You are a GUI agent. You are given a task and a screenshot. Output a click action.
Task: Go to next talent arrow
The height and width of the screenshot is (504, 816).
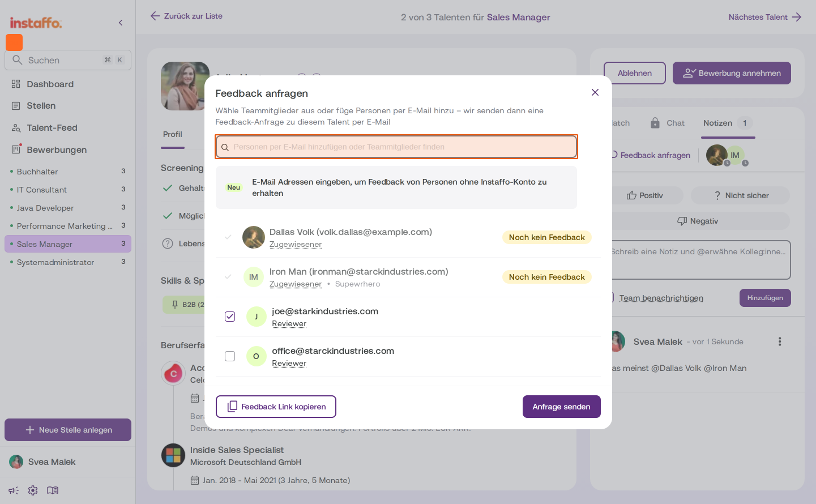[x=797, y=17]
